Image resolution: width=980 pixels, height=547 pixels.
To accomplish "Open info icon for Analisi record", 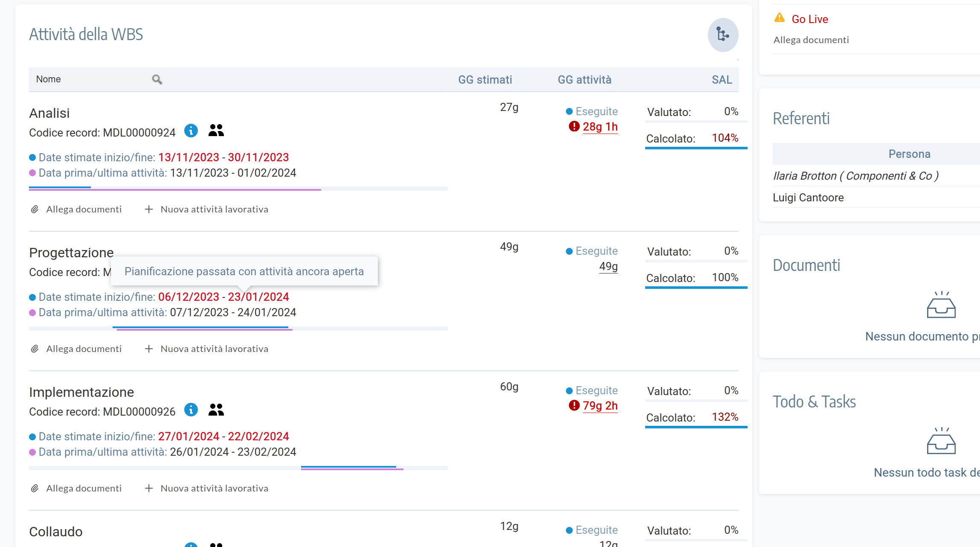I will [191, 131].
